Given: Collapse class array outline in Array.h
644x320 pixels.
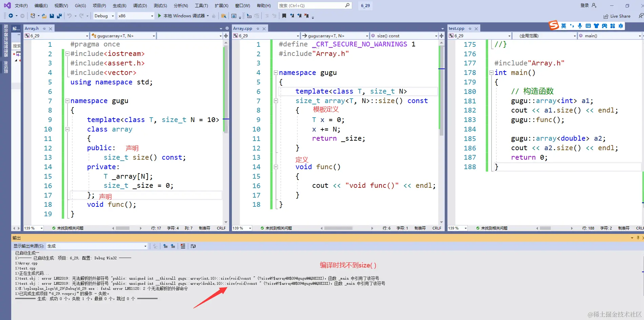Looking at the screenshot, I should [x=67, y=129].
